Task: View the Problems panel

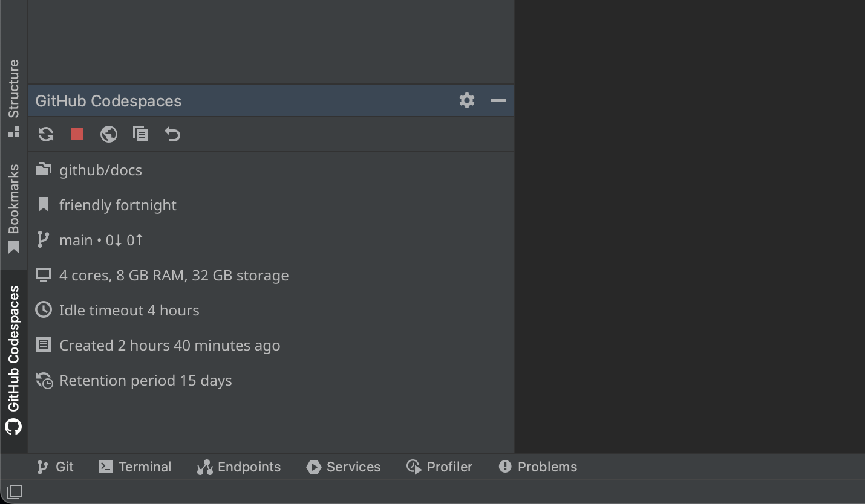Action: pyautogui.click(x=537, y=467)
